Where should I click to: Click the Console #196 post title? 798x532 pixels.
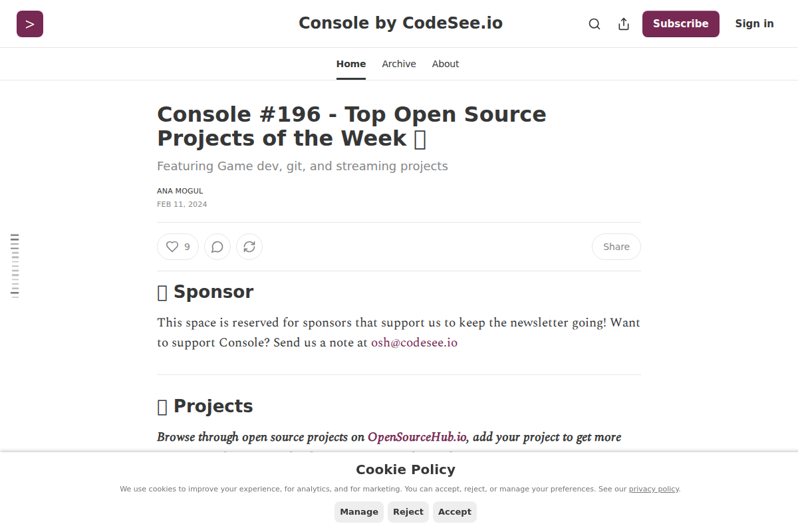(352, 126)
